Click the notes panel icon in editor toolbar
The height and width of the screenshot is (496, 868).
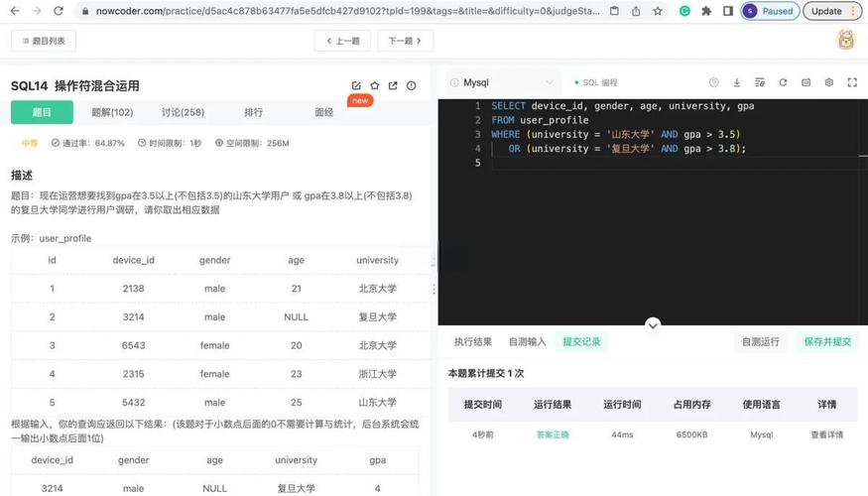coord(806,82)
